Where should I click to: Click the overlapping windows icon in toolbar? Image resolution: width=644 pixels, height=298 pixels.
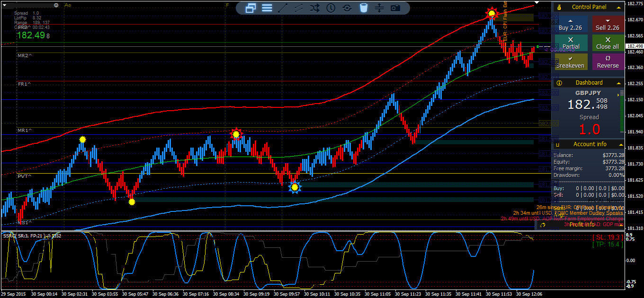251,8
